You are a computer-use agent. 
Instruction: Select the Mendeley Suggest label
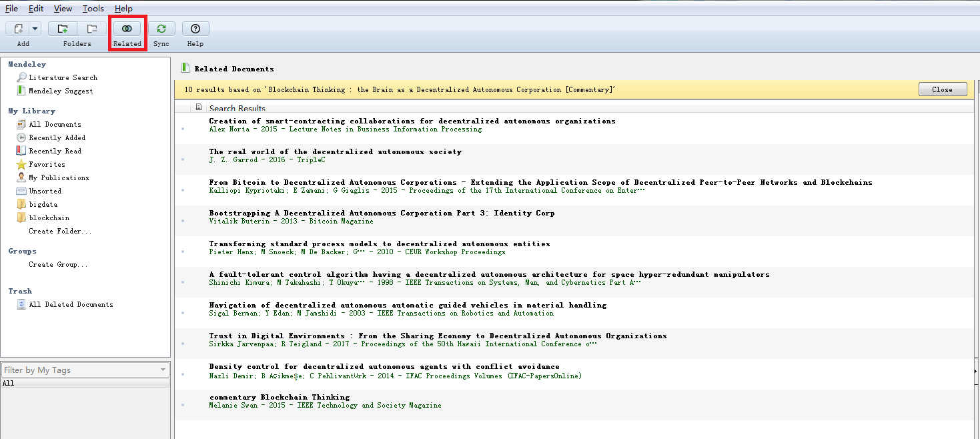(x=61, y=91)
